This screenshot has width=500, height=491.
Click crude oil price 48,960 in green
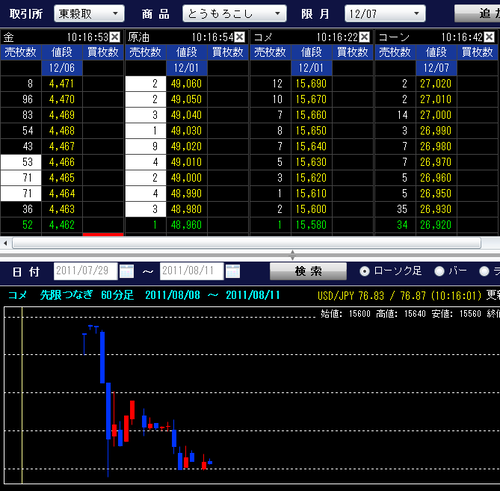(186, 225)
